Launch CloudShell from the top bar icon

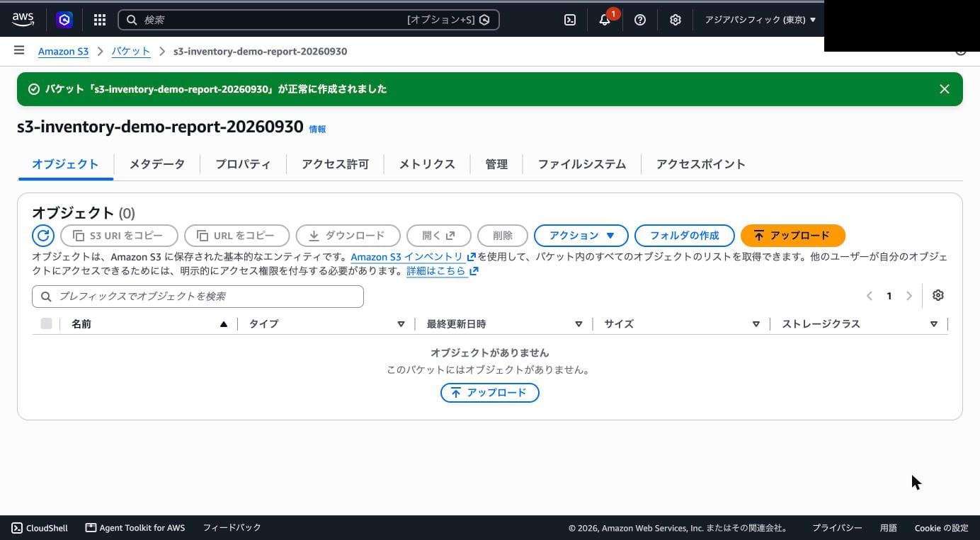tap(570, 20)
